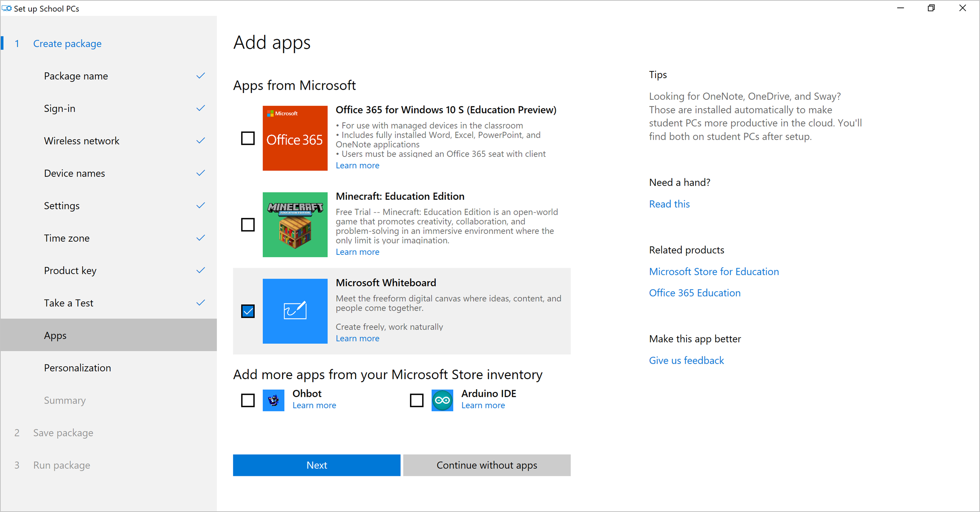Go to the Wireless network step

pyautogui.click(x=81, y=141)
